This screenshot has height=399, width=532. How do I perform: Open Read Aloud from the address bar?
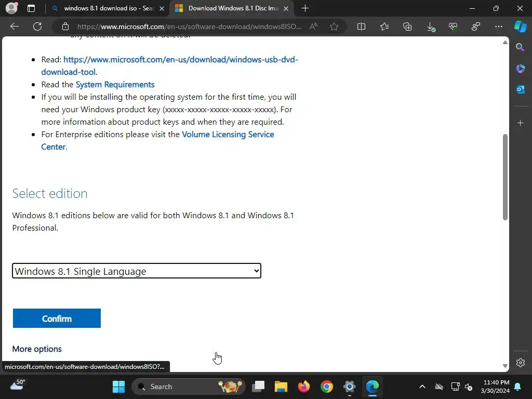(x=313, y=26)
